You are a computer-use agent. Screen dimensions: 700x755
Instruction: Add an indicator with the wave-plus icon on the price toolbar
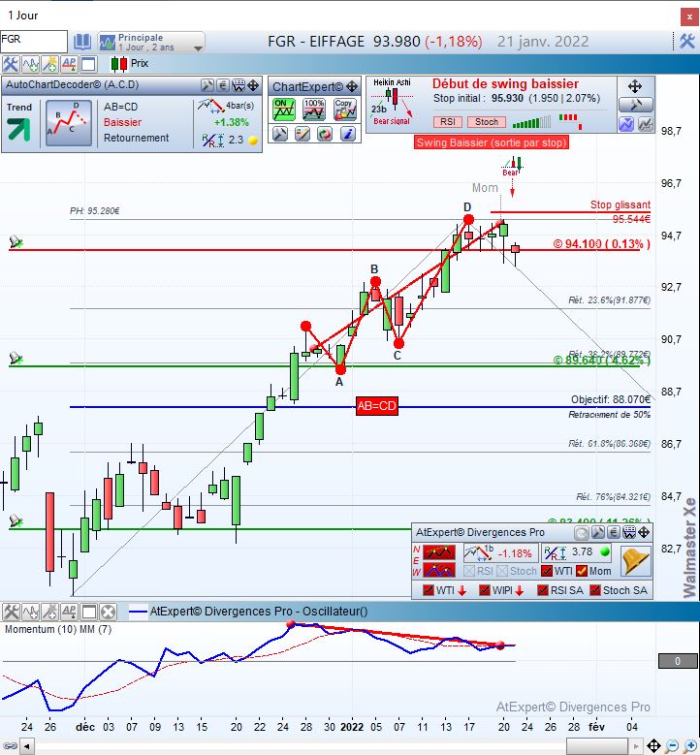click(30, 64)
